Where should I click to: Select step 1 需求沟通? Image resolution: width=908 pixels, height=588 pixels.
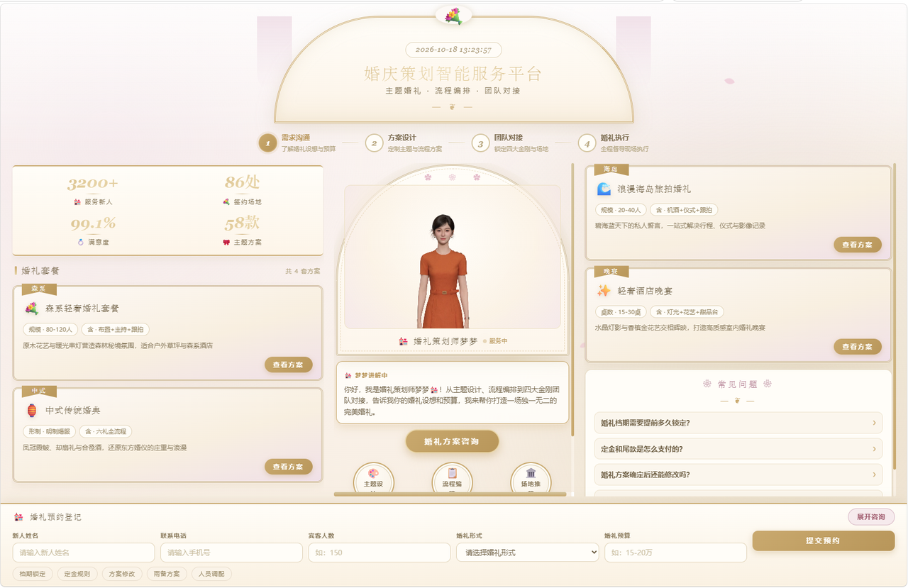click(298, 143)
